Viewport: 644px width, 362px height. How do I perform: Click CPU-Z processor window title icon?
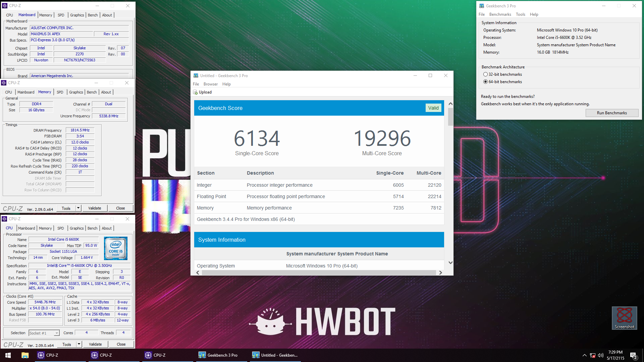[x=4, y=219]
